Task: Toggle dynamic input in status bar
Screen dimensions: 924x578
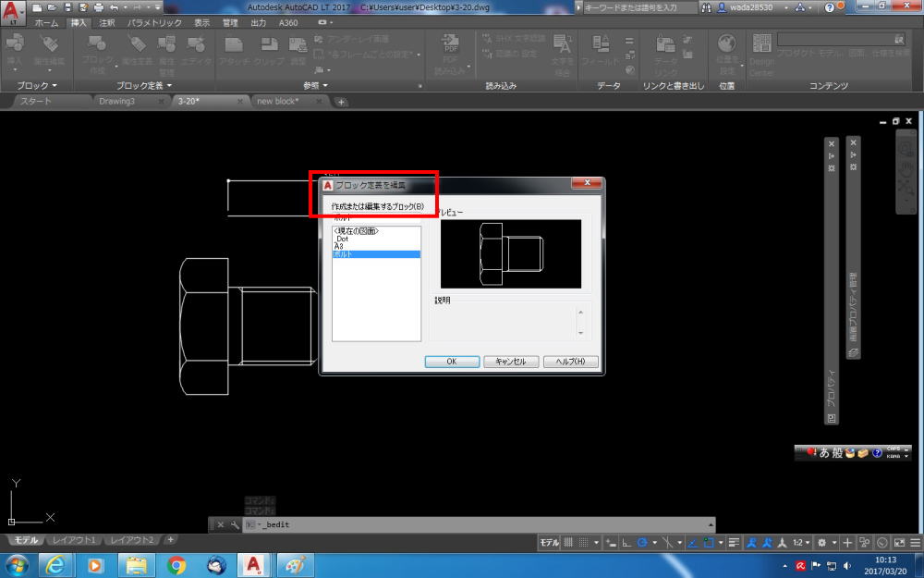Action: click(611, 543)
